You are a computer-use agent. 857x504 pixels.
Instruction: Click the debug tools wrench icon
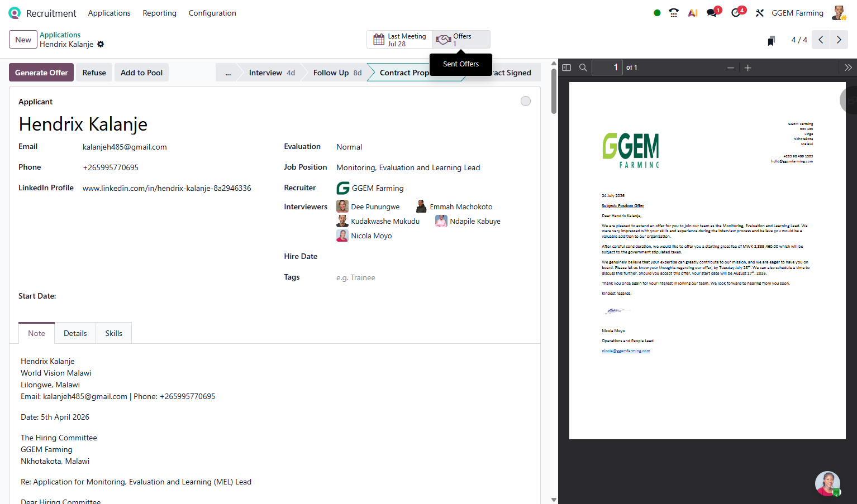760,13
